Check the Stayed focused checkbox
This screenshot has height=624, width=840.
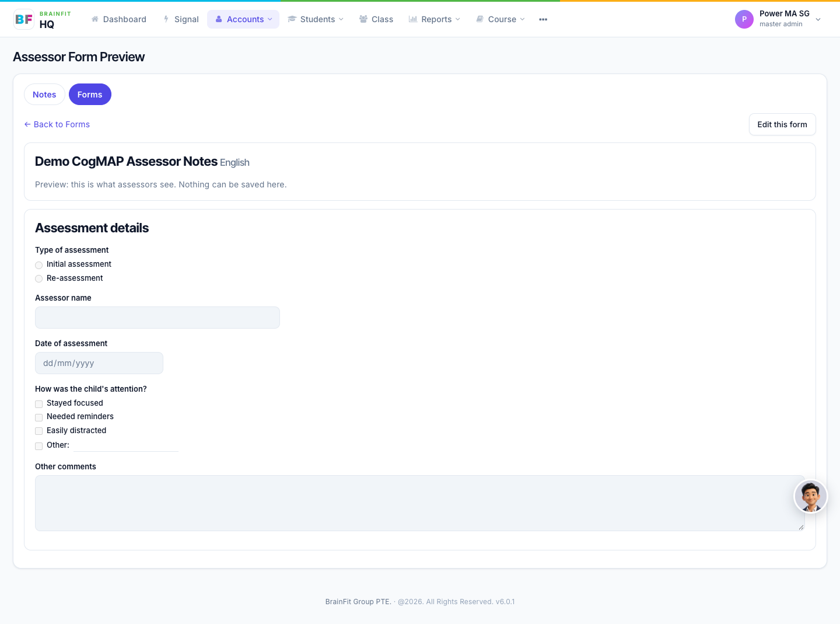coord(39,404)
